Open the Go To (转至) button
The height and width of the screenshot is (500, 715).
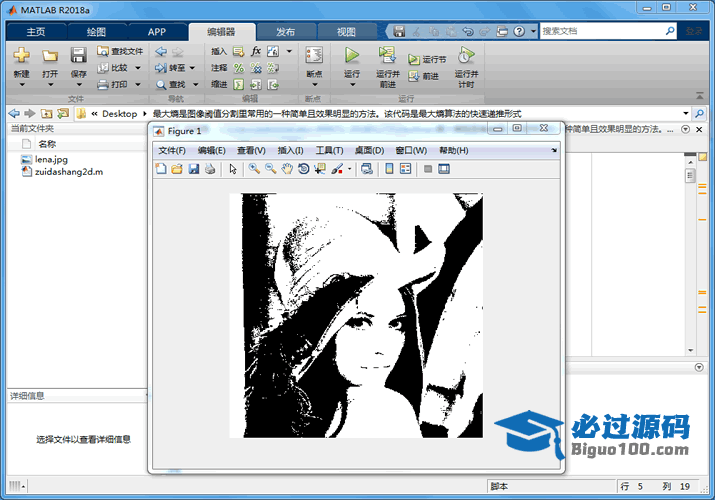(170, 68)
